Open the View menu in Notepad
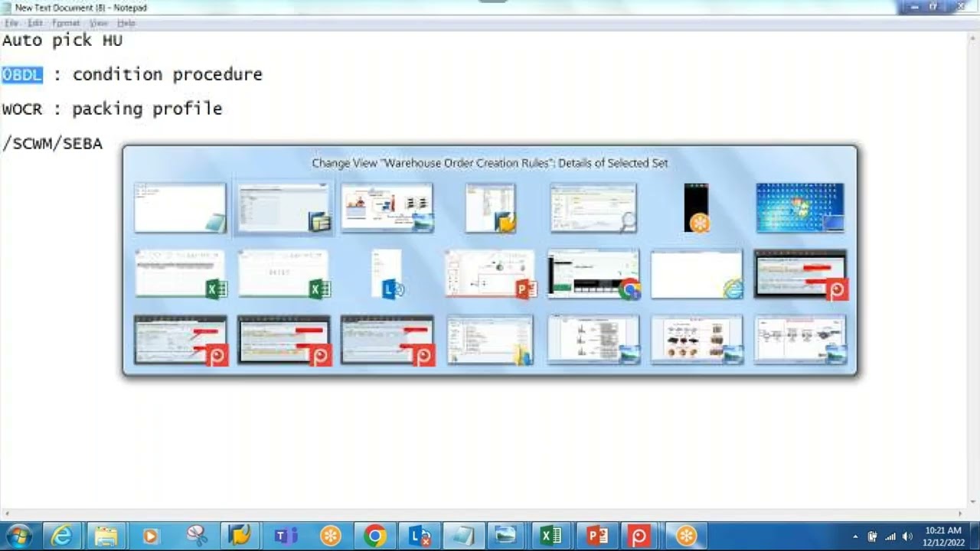980x551 pixels. tap(98, 24)
